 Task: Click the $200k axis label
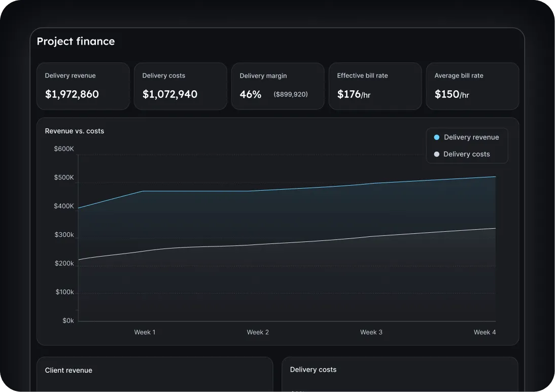pos(64,263)
